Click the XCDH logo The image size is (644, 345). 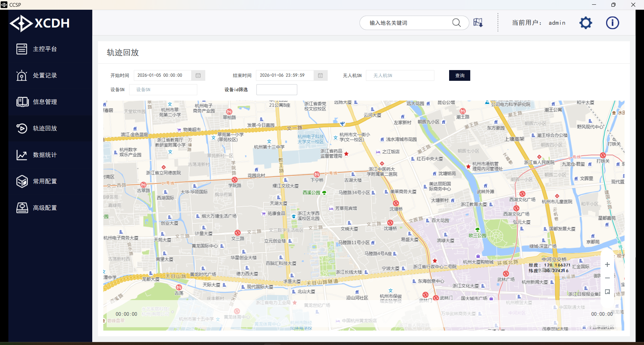[x=40, y=23]
